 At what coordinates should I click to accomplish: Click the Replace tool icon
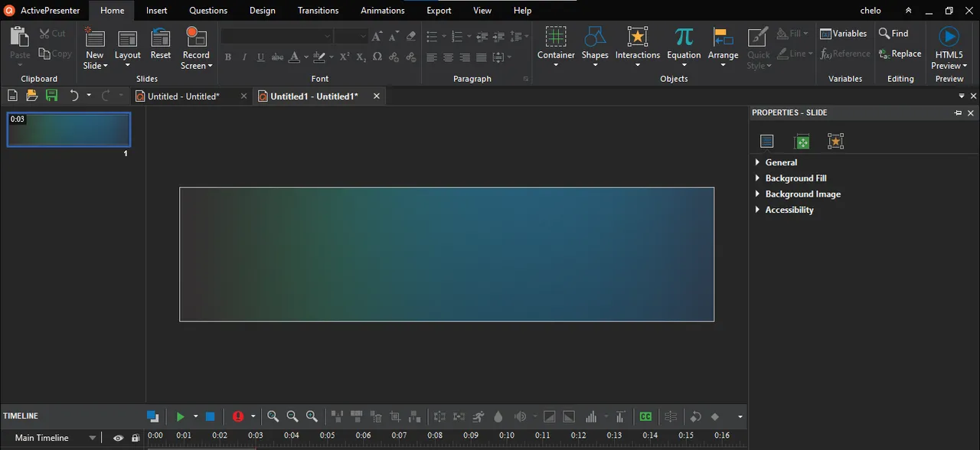point(884,54)
